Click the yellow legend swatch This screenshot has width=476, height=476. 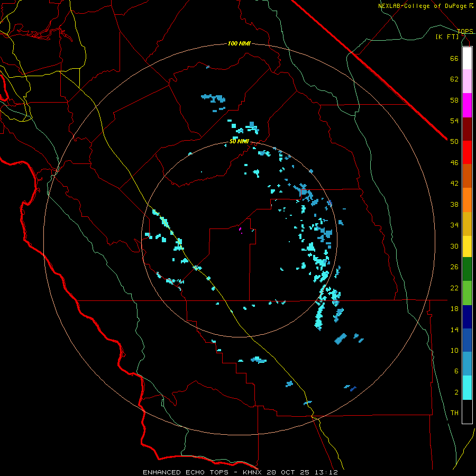467,246
